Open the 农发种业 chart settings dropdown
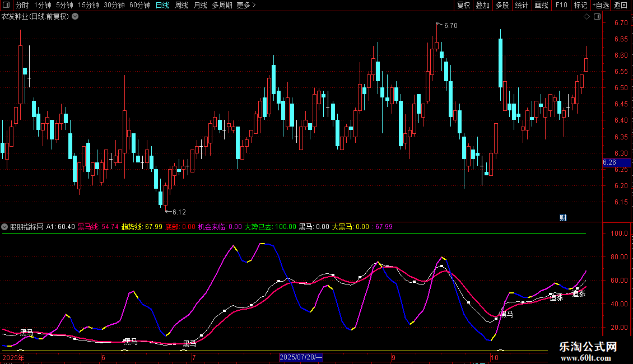Viewport: 633px width, 364px height. pyautogui.click(x=75, y=17)
